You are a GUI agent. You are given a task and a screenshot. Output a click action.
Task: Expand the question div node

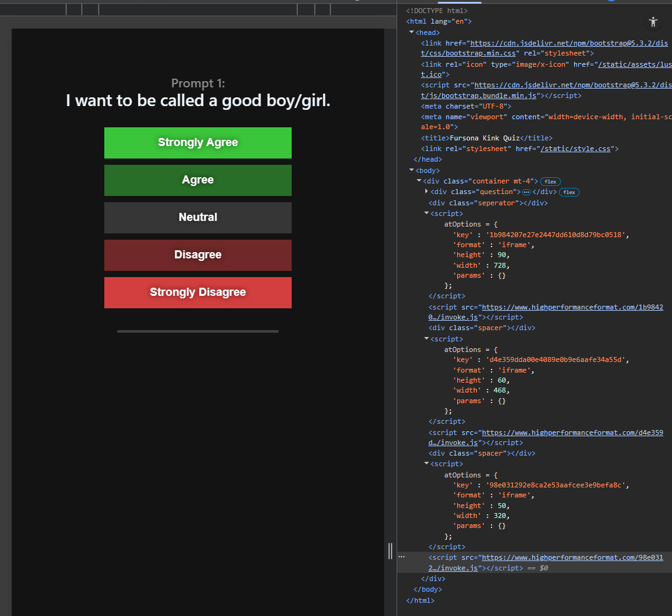click(427, 192)
